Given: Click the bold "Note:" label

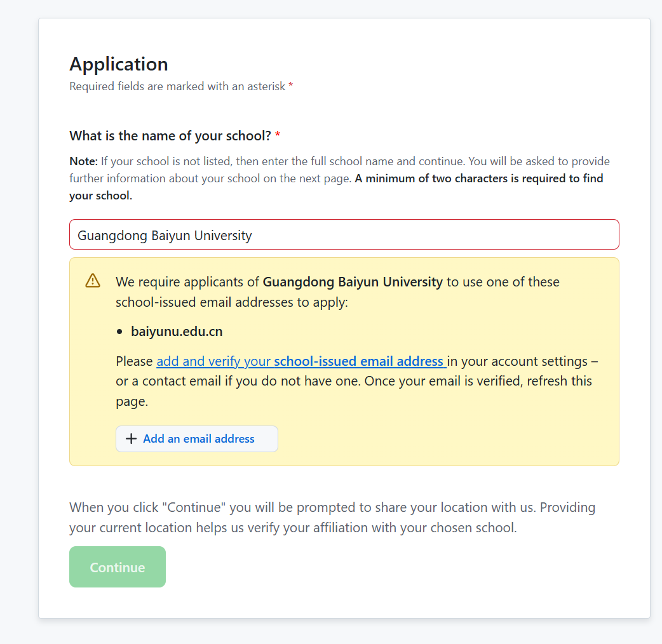Looking at the screenshot, I should tap(83, 161).
